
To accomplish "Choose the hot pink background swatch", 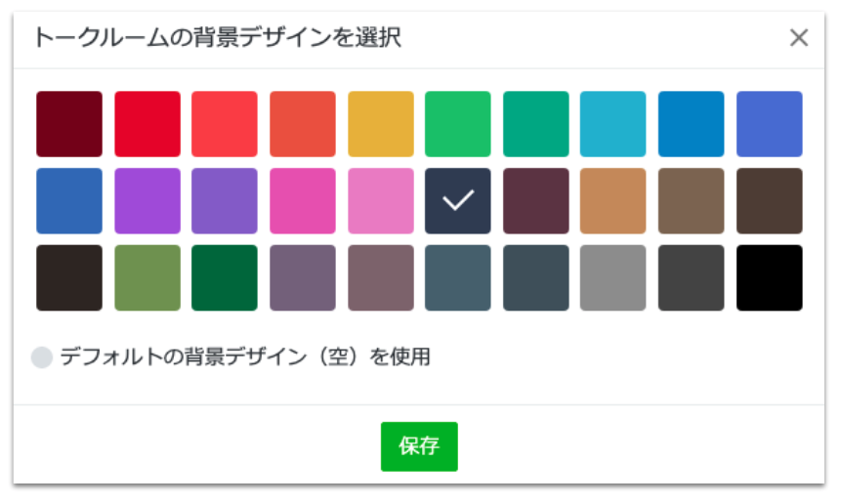I will coord(303,201).
